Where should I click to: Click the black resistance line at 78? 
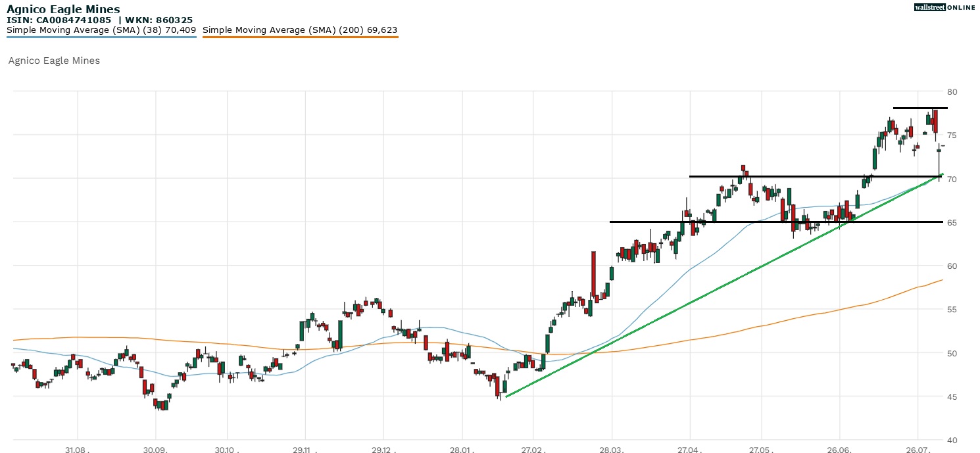920,108
